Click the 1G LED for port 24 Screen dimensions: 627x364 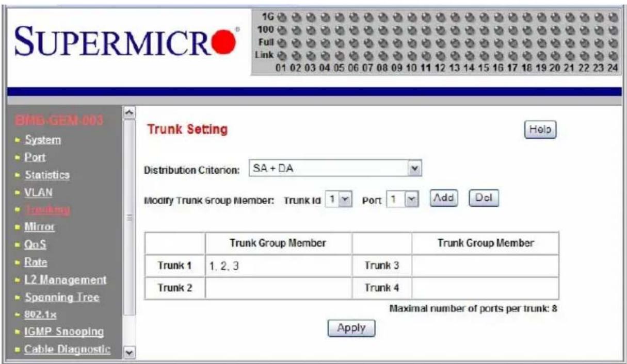click(613, 16)
